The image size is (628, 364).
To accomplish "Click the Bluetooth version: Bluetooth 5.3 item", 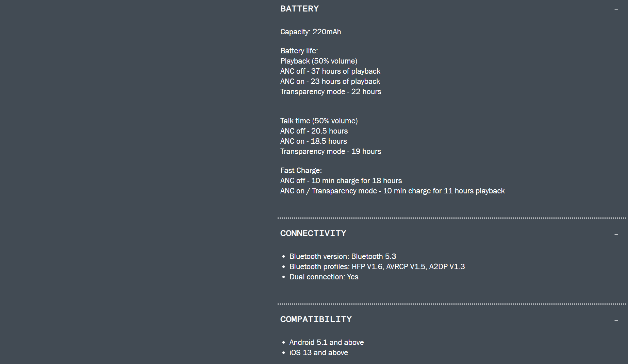I will click(x=343, y=257).
